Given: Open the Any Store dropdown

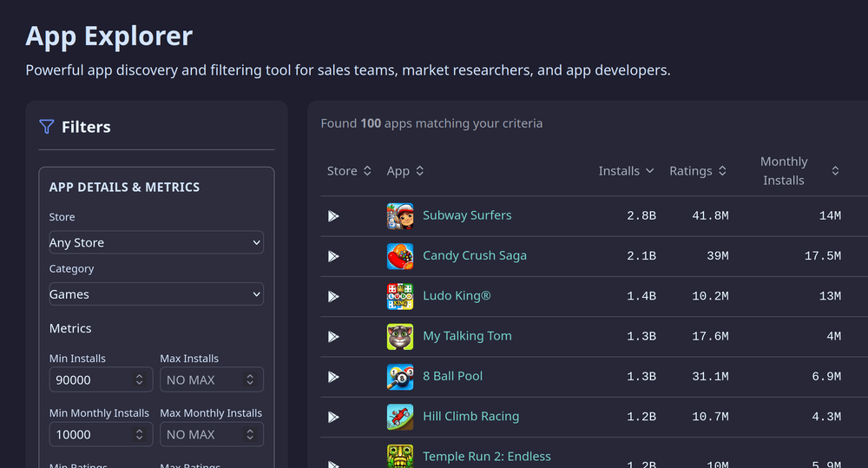Looking at the screenshot, I should click(x=156, y=242).
